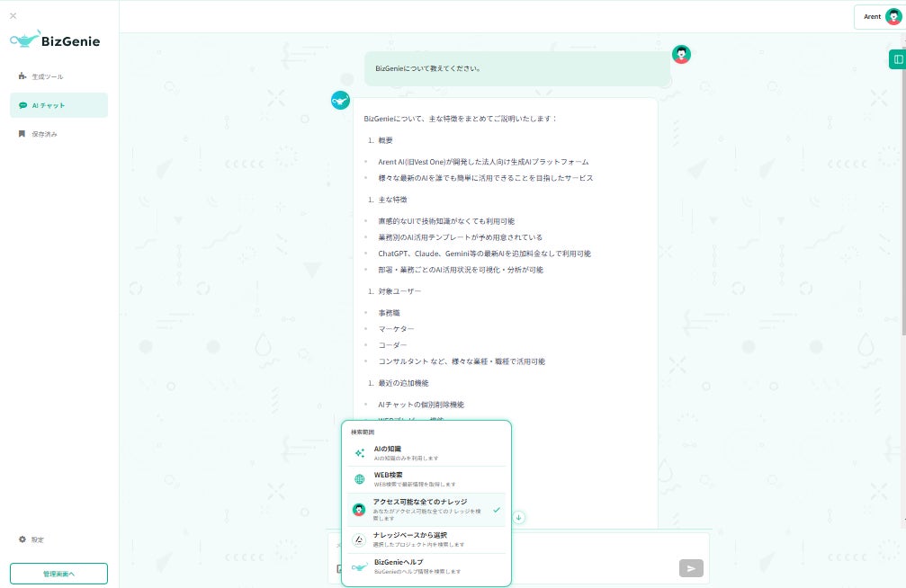Choose ナレッジベースから選択 option
This screenshot has height=588, width=906.
point(426,540)
